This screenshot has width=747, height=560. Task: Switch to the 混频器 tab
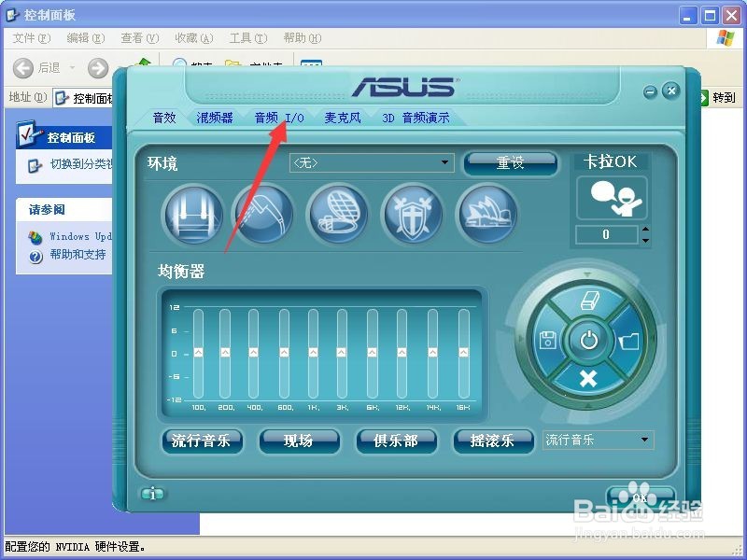(215, 118)
